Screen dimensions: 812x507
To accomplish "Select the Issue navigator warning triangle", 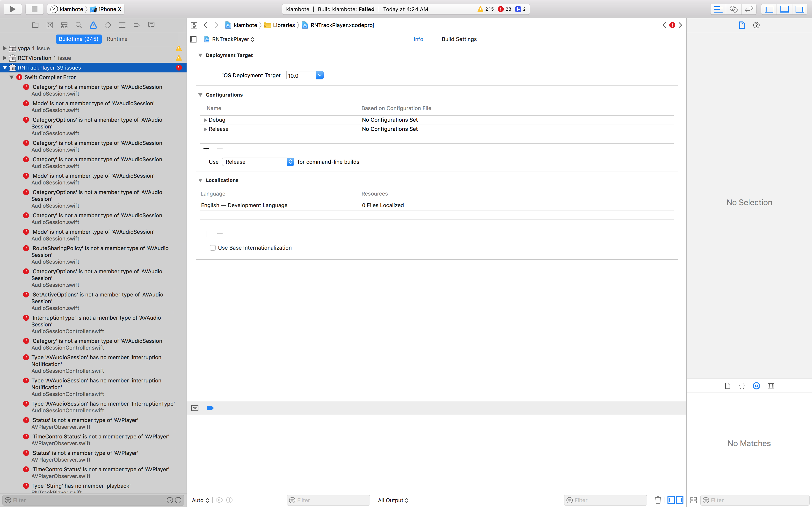I will pyautogui.click(x=93, y=25).
